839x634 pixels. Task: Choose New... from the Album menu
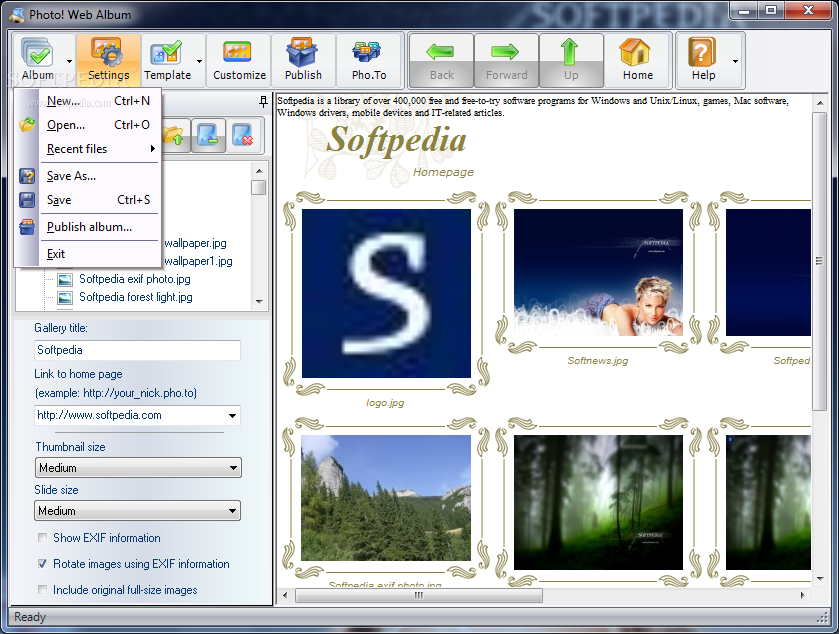click(100, 101)
